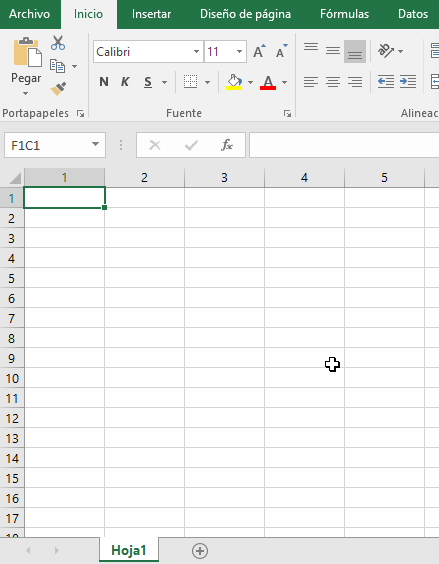Click the decrease font size icon
Screen dimensions: 439x564
(x=281, y=51)
